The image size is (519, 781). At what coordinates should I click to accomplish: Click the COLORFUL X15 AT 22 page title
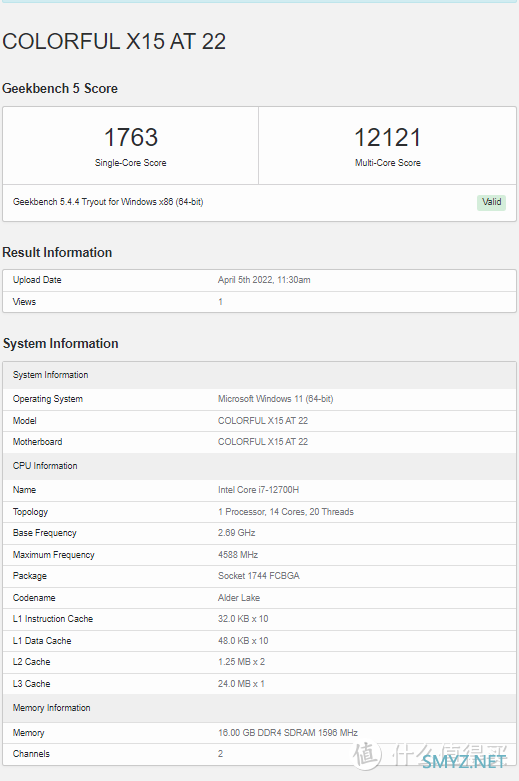[114, 41]
